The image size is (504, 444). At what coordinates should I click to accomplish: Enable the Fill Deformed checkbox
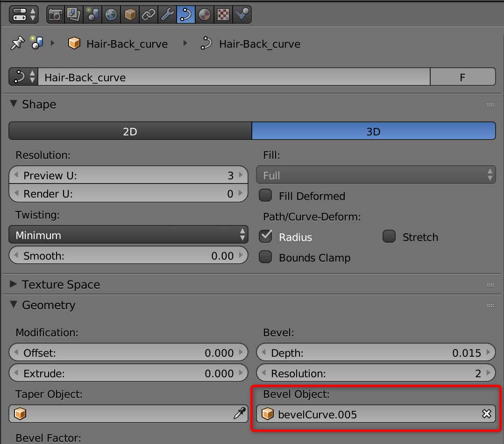coord(265,196)
